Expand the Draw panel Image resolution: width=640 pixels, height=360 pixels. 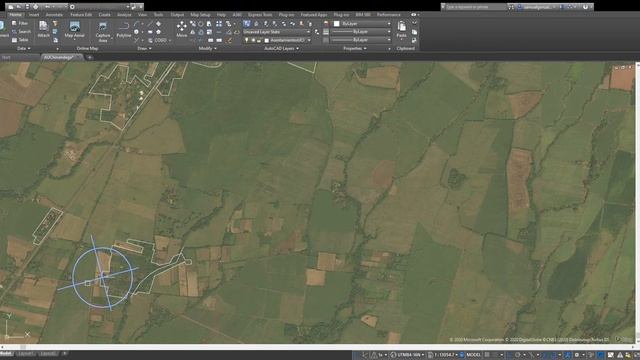tap(144, 49)
